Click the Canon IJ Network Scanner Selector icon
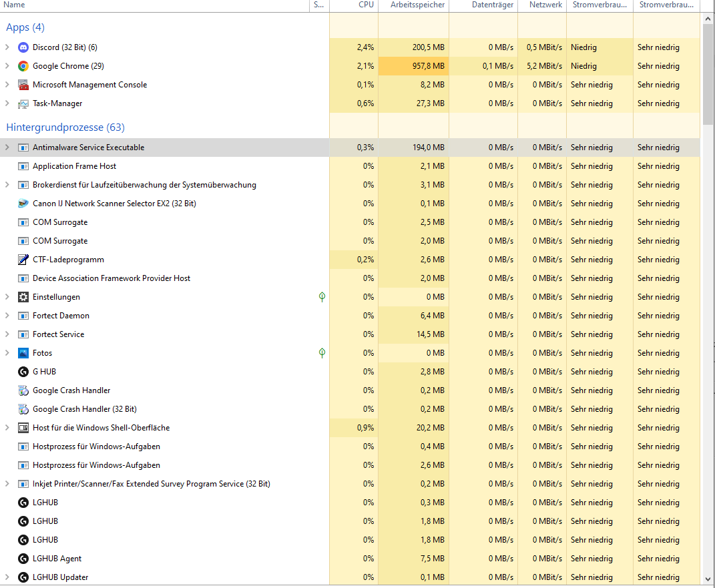Image resolution: width=715 pixels, height=588 pixels. [x=23, y=204]
